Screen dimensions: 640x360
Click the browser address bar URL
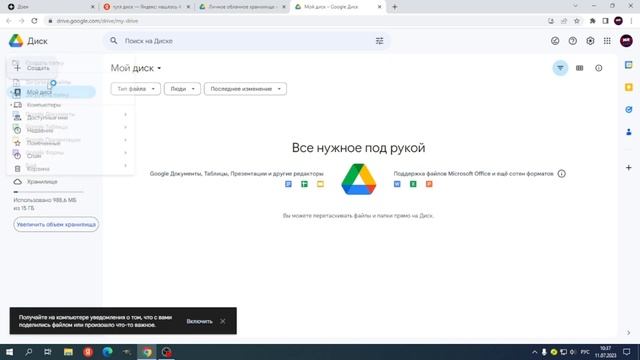pyautogui.click(x=97, y=21)
